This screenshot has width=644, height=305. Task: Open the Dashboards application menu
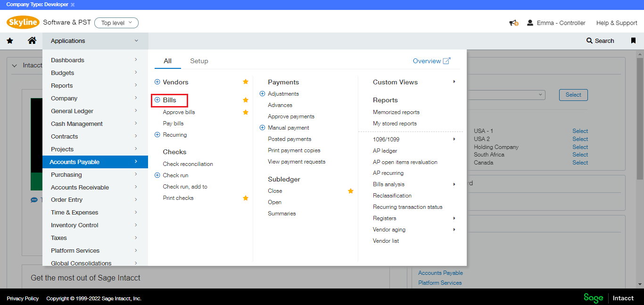pyautogui.click(x=95, y=60)
